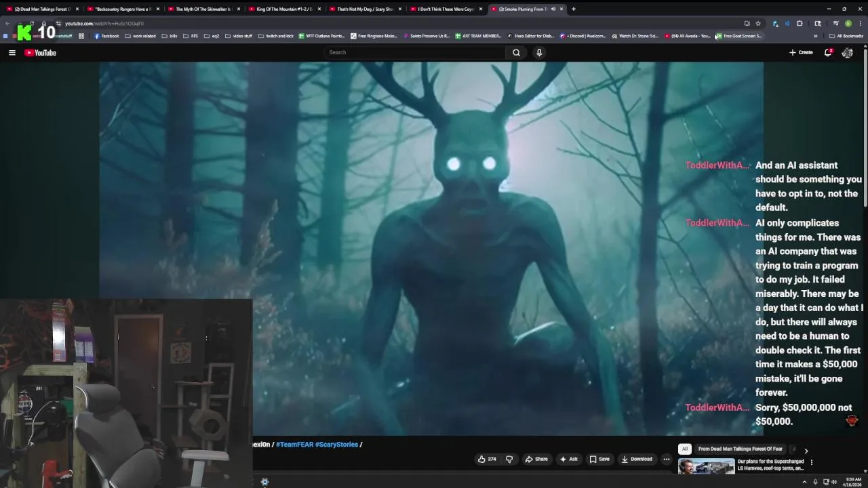Open WTF Outlaws Points bookmark
The width and height of the screenshot is (868, 488).
(x=321, y=36)
